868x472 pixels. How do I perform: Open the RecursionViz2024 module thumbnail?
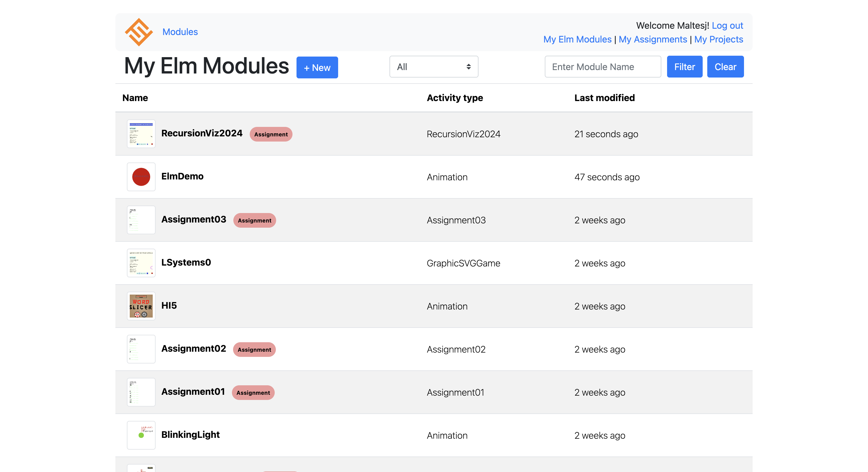pyautogui.click(x=141, y=134)
